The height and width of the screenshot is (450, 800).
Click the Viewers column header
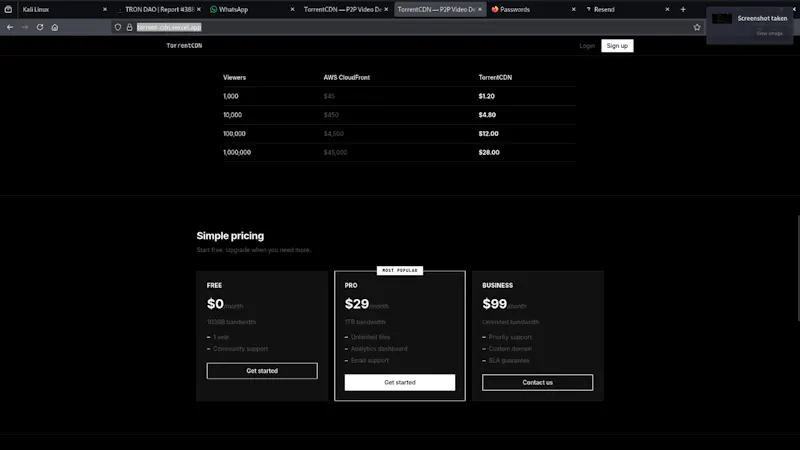pyautogui.click(x=234, y=78)
